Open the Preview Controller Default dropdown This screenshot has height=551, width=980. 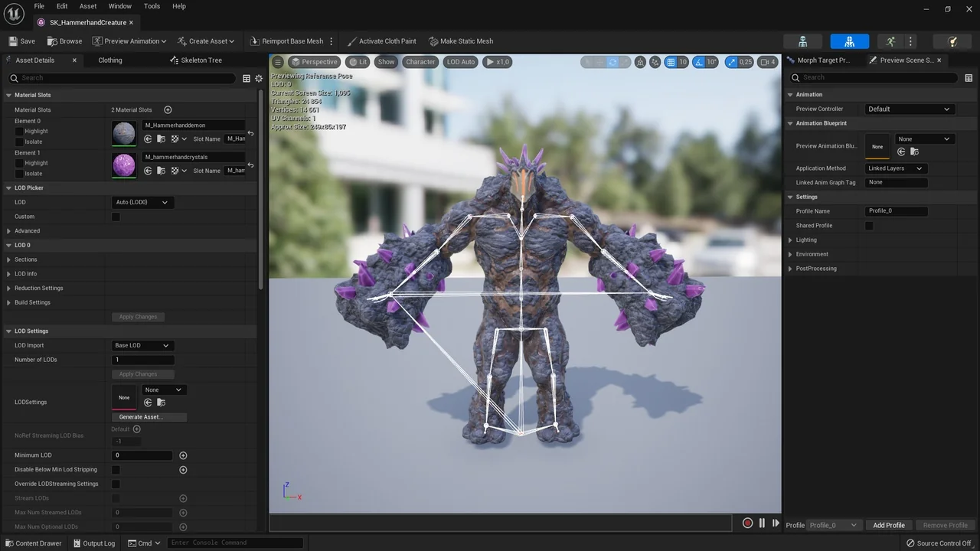[x=909, y=109]
